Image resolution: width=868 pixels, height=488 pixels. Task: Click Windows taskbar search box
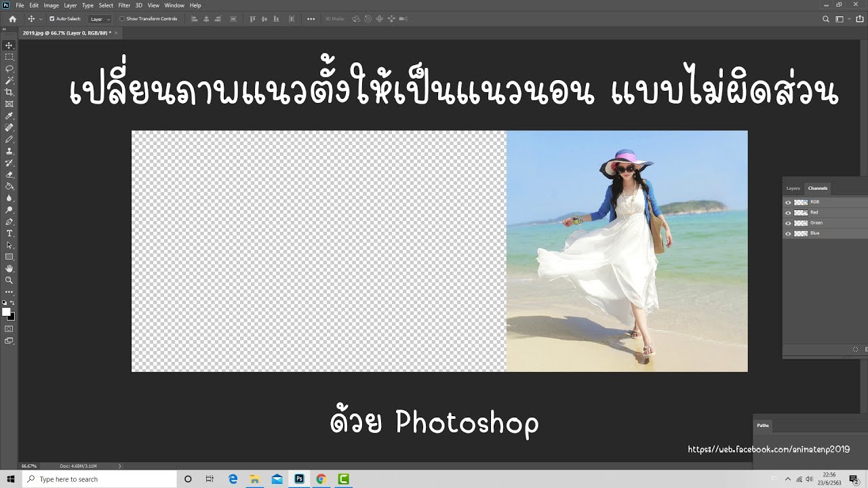click(x=100, y=479)
